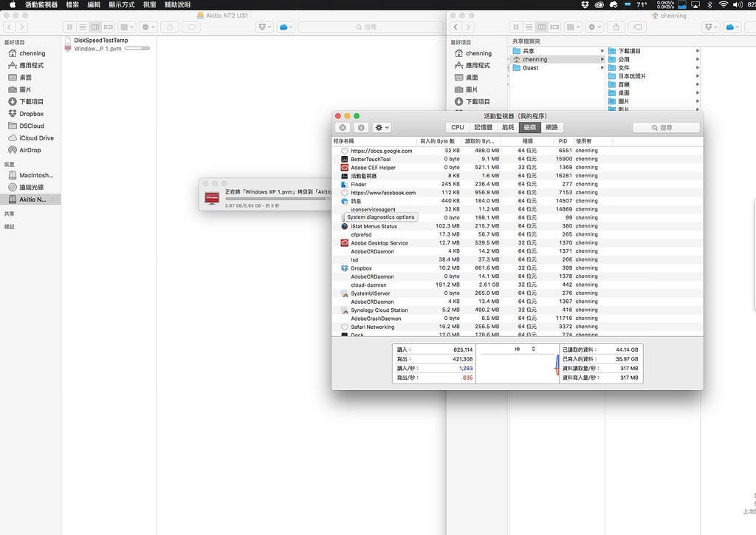The height and width of the screenshot is (535, 756).
Task: Select 遠端光碟 in Finder sidebar
Action: pyautogui.click(x=31, y=187)
